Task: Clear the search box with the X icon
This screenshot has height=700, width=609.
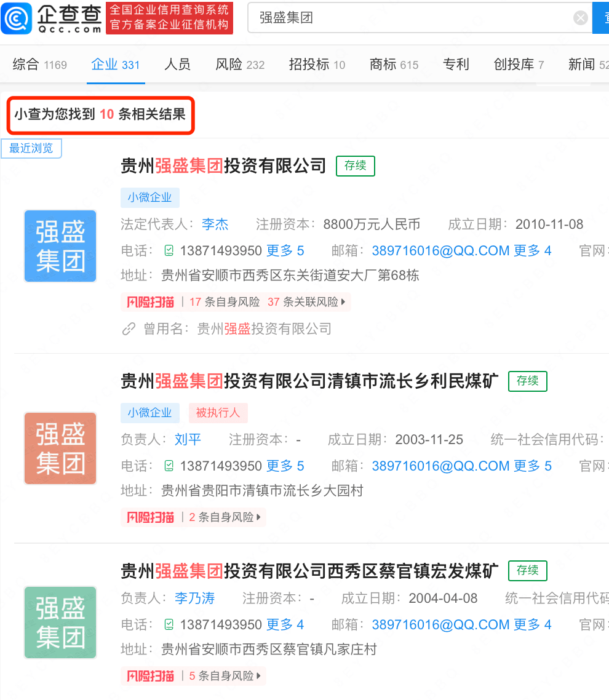Action: (x=581, y=18)
